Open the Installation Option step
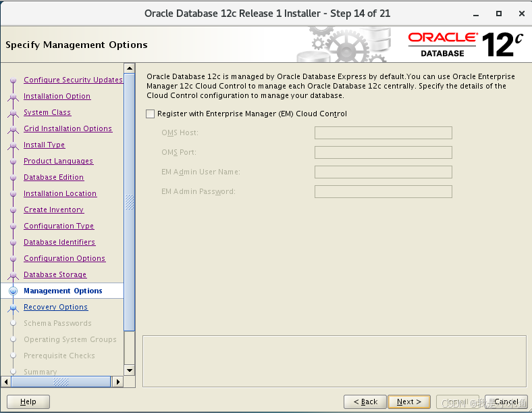Screen dimensions: 532x413 [57, 96]
